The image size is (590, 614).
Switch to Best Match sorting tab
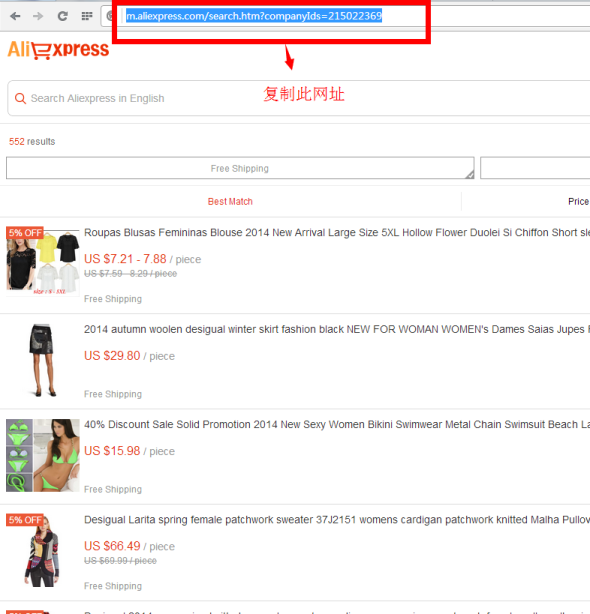click(x=230, y=201)
